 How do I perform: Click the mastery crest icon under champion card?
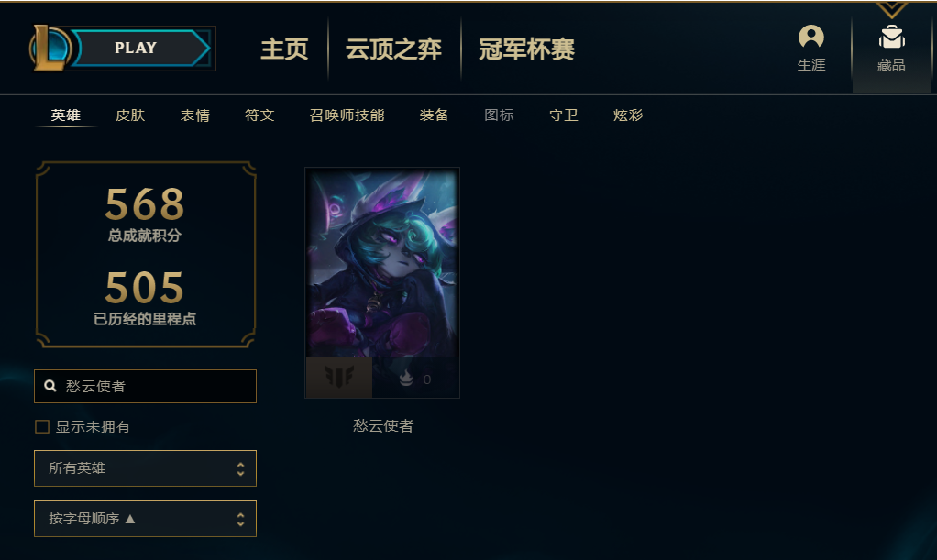pyautogui.click(x=339, y=377)
